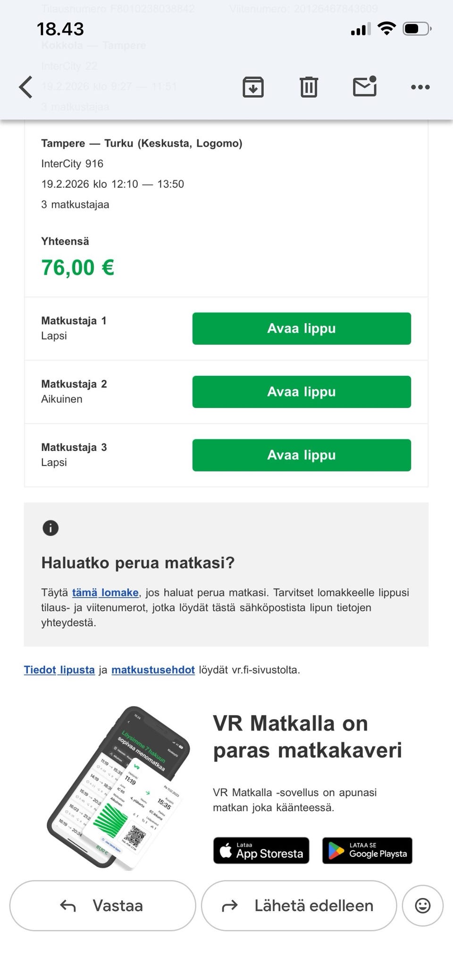This screenshot has width=453, height=980.
Task: Open ticket for Matkustaja 1
Action: [x=302, y=329]
